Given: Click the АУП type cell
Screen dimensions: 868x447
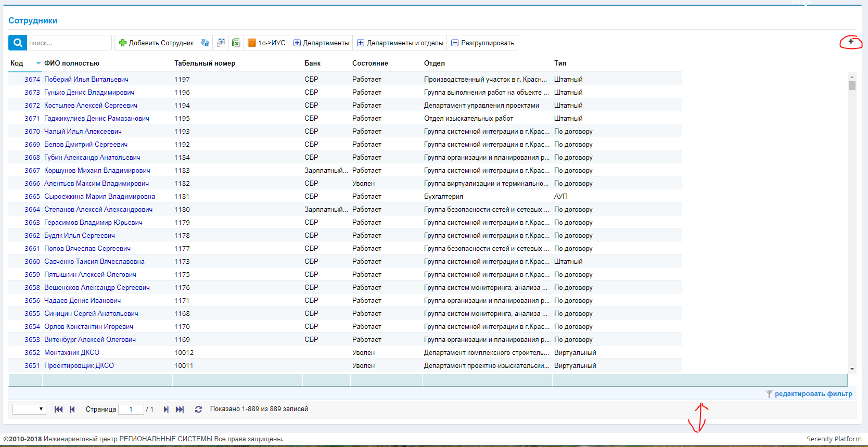Looking at the screenshot, I should tap(561, 196).
